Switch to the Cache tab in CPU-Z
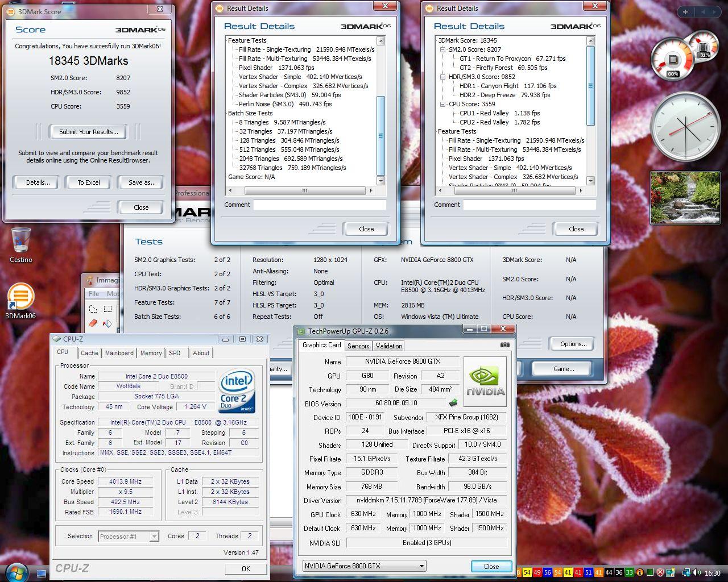This screenshot has height=582, width=728. [89, 353]
